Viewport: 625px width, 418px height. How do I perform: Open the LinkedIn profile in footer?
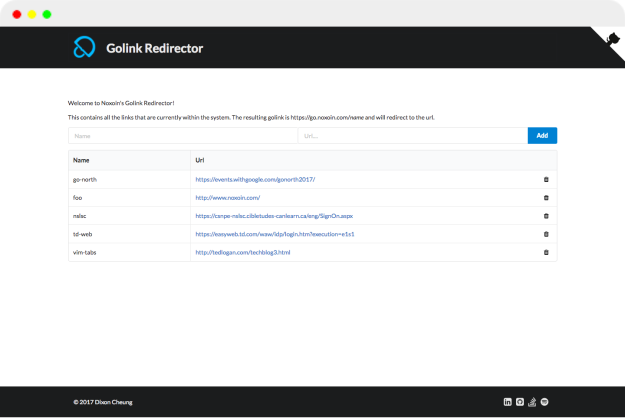pyautogui.click(x=508, y=402)
